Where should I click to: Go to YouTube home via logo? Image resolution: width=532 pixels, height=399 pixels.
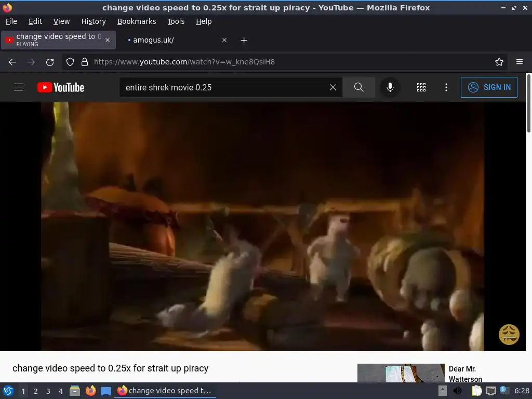click(61, 87)
